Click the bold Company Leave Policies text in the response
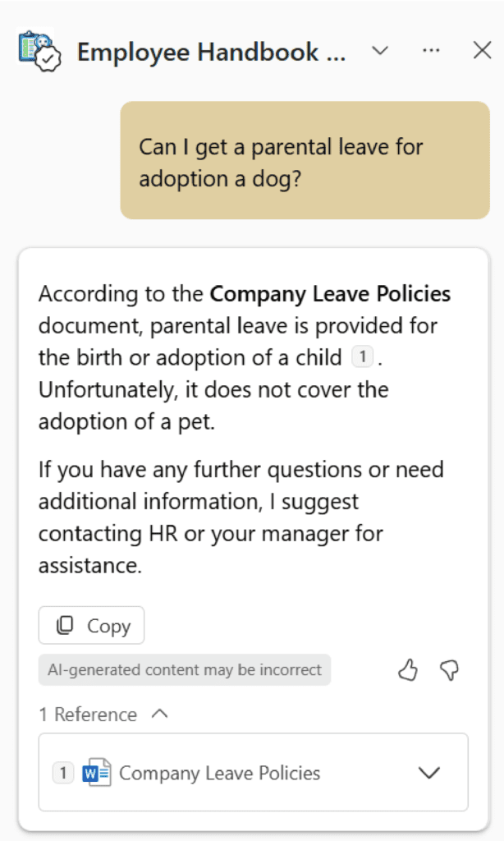The height and width of the screenshot is (841, 504). point(330,294)
